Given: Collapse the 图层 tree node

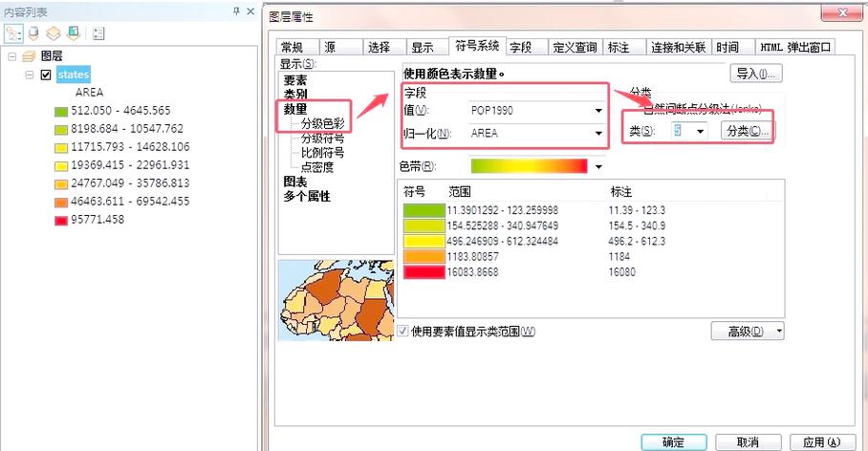Looking at the screenshot, I should point(12,55).
